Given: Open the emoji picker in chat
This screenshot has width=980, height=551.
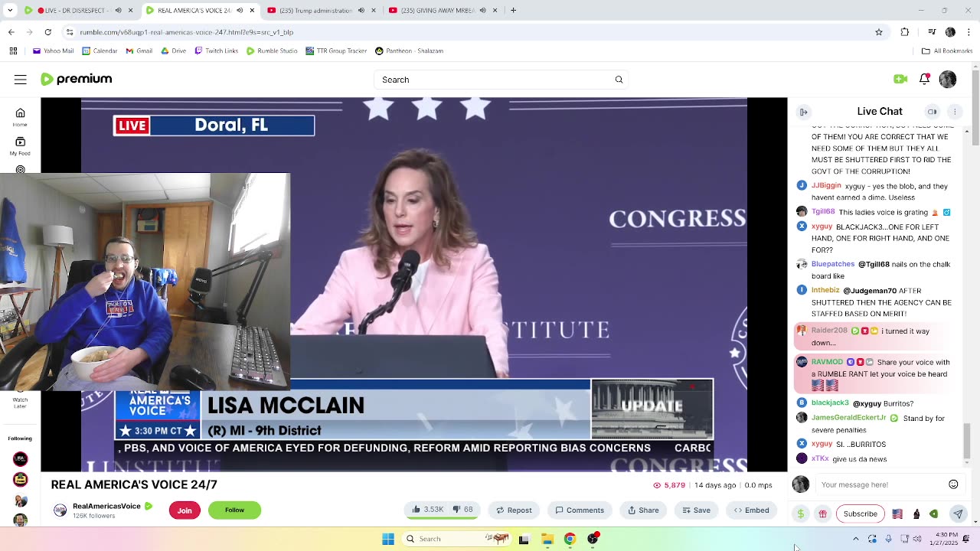Looking at the screenshot, I should click(x=953, y=484).
